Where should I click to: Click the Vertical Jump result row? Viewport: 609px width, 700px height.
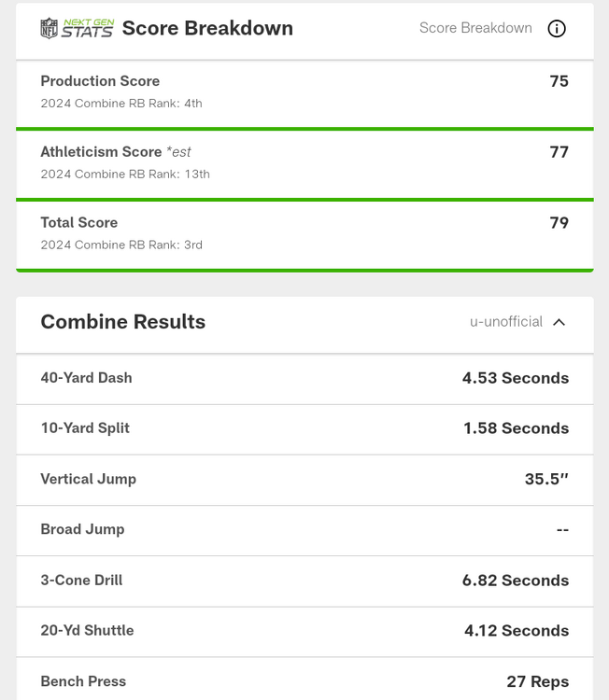304,479
